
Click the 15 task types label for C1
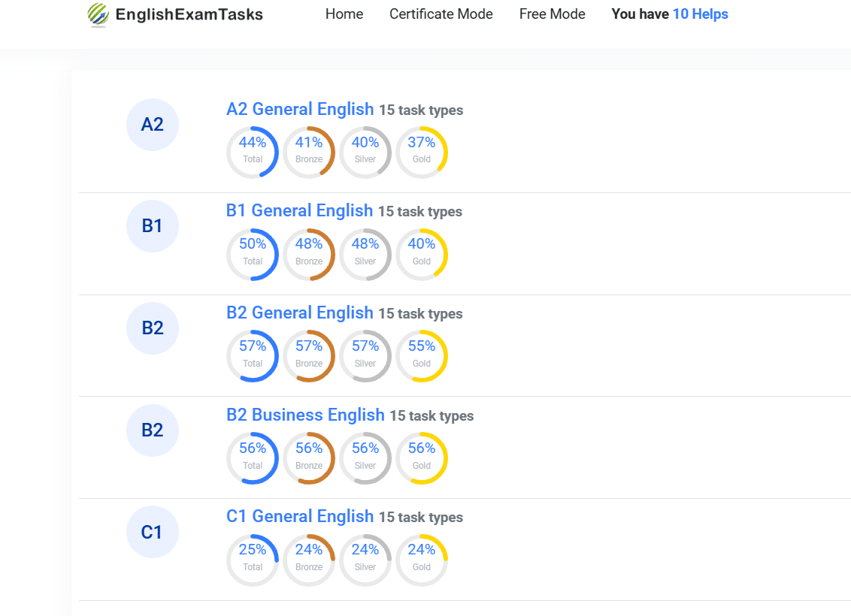[x=421, y=518]
